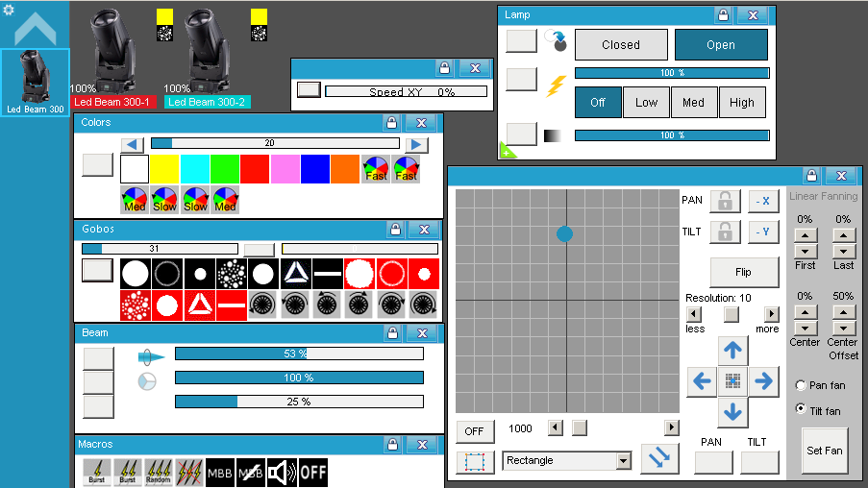
Task: Set shutter to Open
Action: click(721, 45)
